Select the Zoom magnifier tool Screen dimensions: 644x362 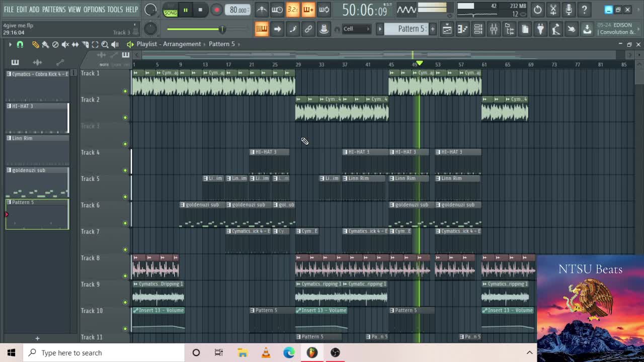pos(105,44)
